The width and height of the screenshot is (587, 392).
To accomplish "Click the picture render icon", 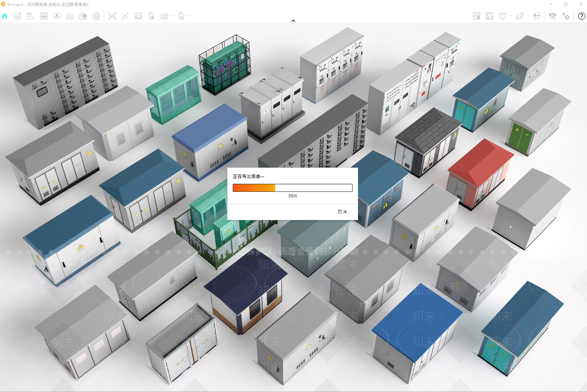I will tap(138, 16).
